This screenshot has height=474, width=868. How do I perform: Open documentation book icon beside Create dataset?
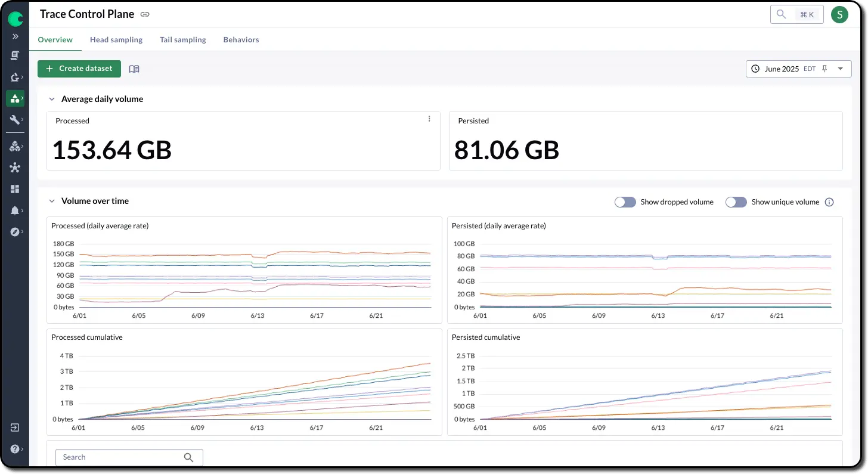click(x=134, y=69)
